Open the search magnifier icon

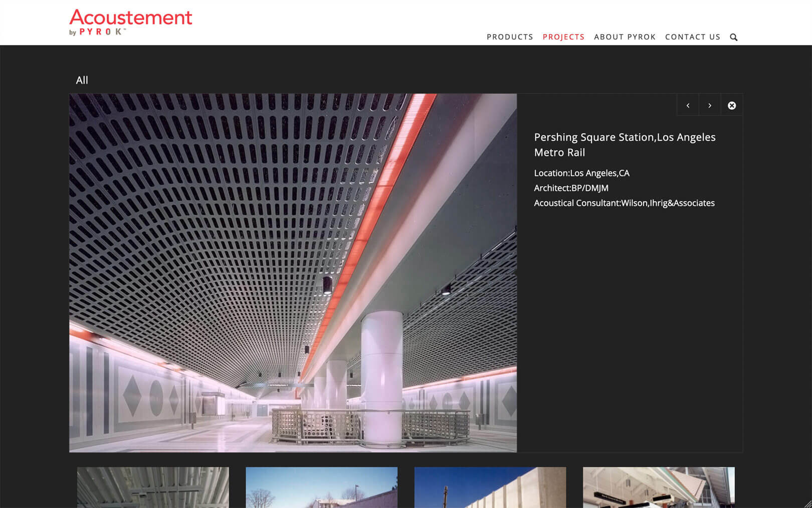pos(734,37)
